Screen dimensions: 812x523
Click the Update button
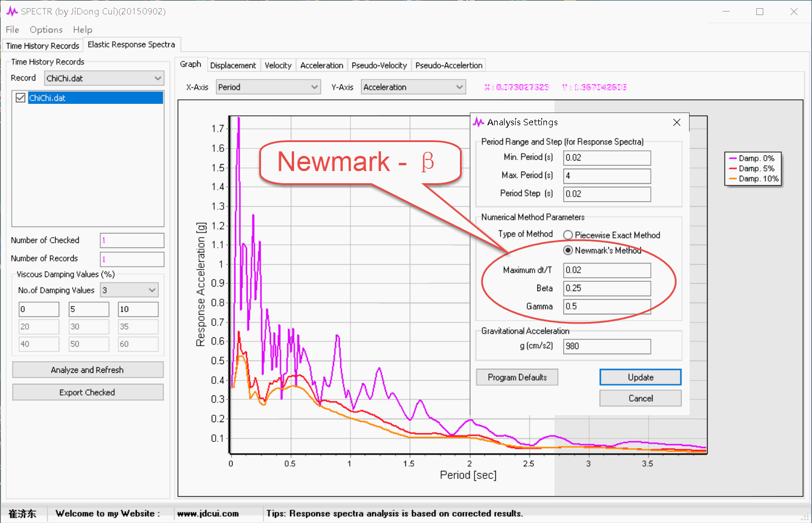pos(640,377)
